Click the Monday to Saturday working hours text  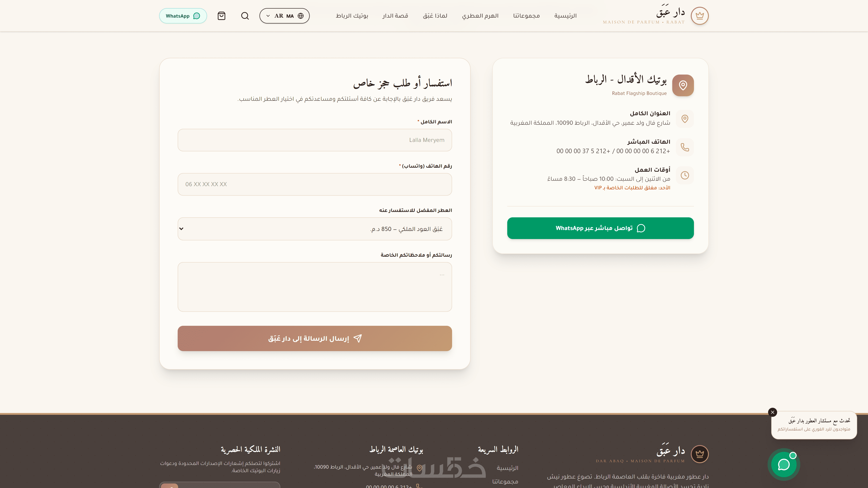point(609,179)
